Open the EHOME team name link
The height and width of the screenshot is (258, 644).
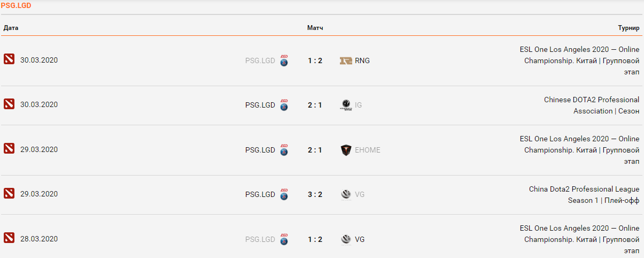point(368,150)
